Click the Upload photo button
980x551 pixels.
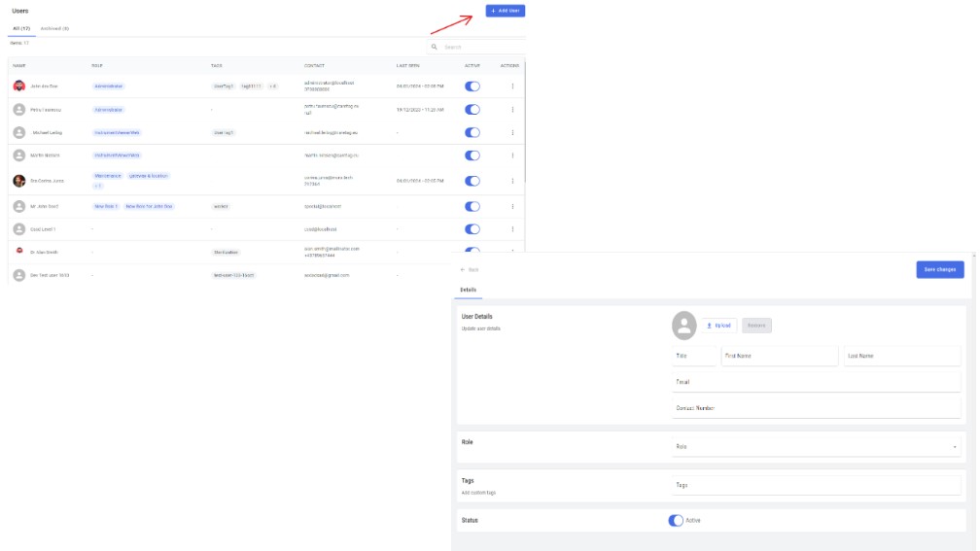(718, 326)
